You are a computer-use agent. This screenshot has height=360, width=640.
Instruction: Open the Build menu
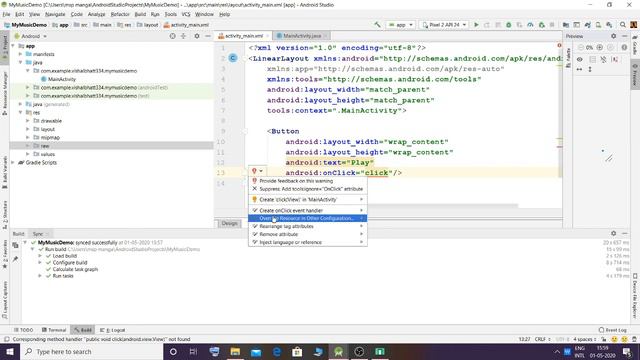point(140,14)
